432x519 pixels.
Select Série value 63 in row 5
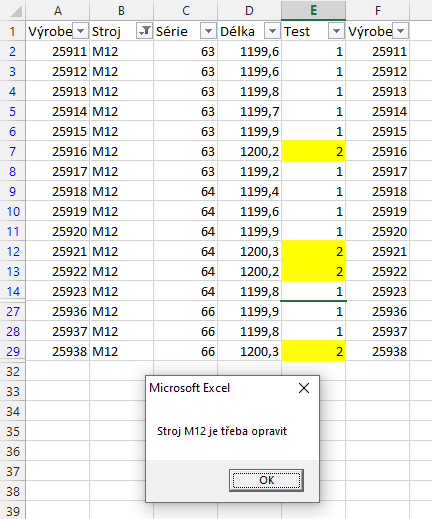coord(186,111)
